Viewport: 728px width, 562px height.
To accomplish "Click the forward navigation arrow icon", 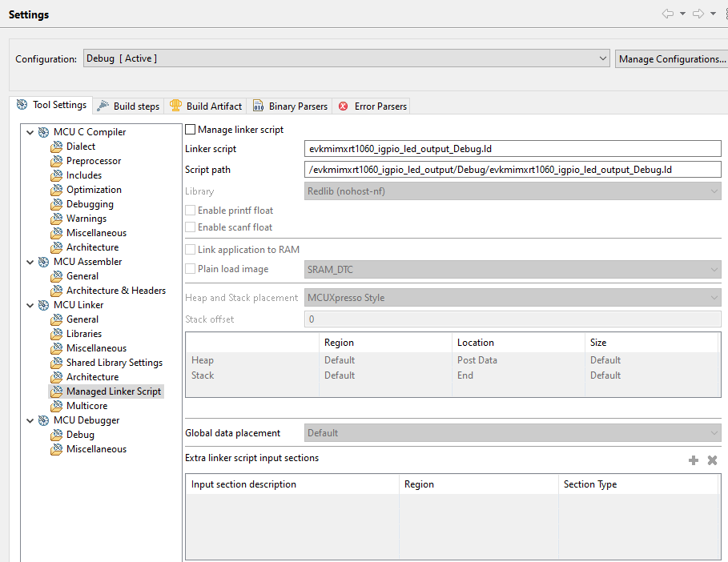I will tap(698, 14).
